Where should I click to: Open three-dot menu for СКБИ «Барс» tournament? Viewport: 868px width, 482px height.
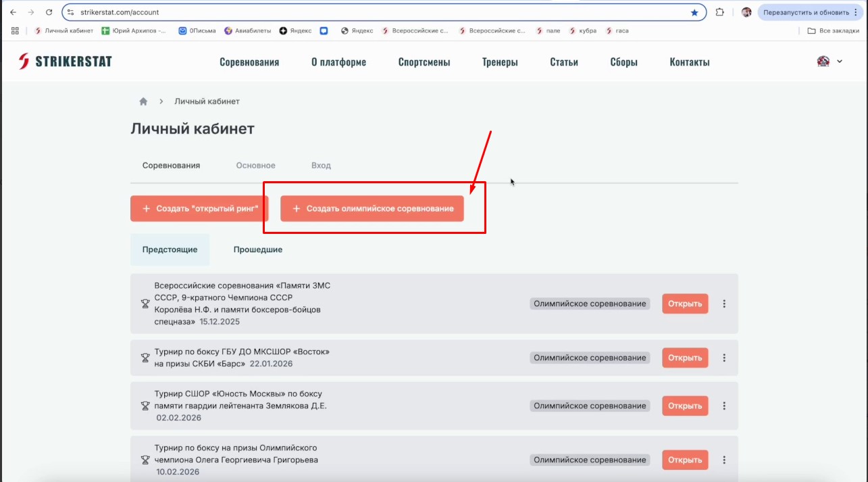[x=724, y=358]
